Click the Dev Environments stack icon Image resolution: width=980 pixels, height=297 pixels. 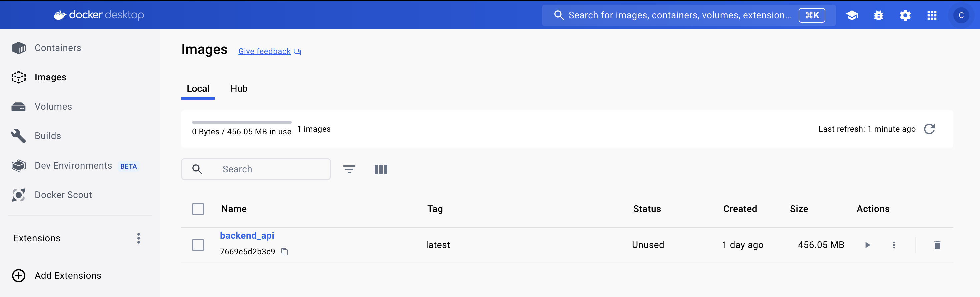pyautogui.click(x=19, y=165)
